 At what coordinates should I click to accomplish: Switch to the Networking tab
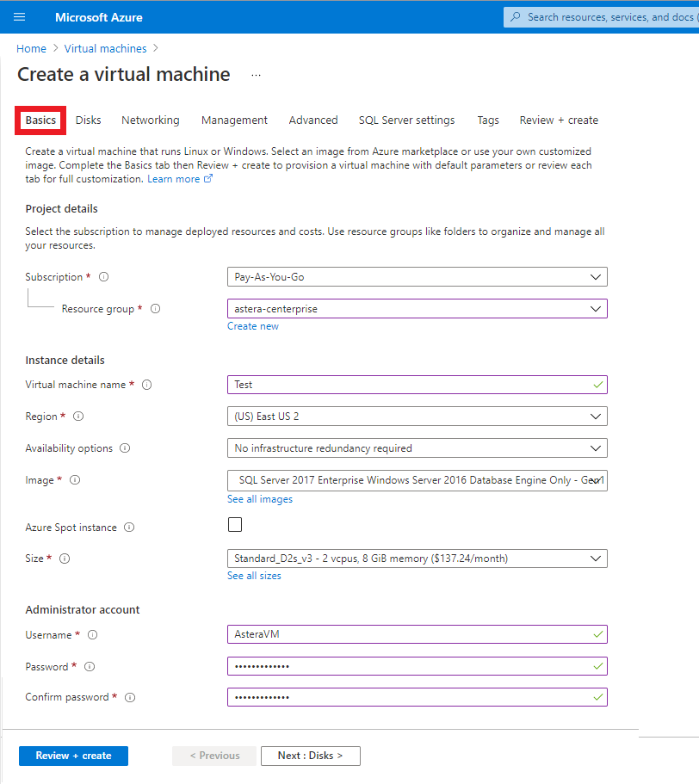[151, 120]
